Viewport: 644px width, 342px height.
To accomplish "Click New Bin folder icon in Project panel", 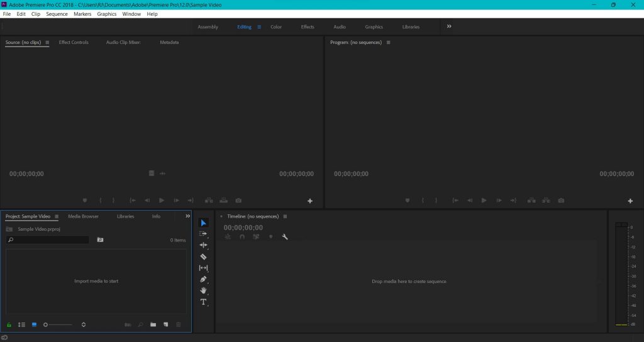I will coord(153,324).
